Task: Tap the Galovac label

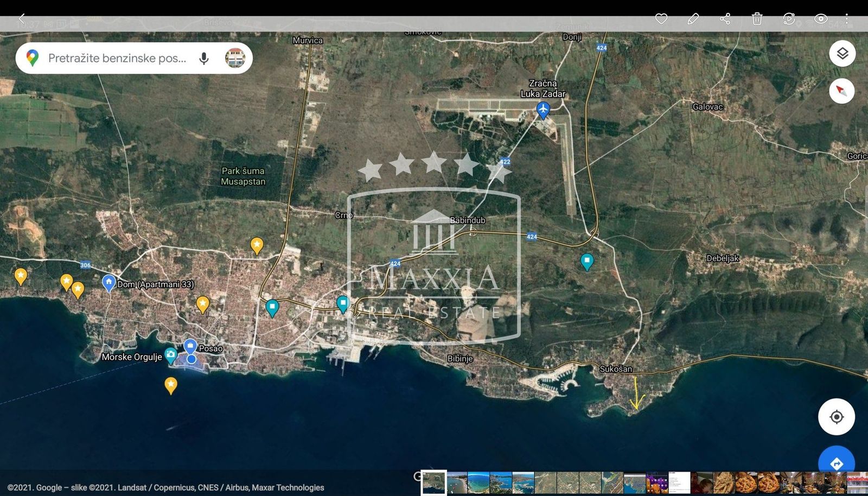Action: [x=707, y=107]
